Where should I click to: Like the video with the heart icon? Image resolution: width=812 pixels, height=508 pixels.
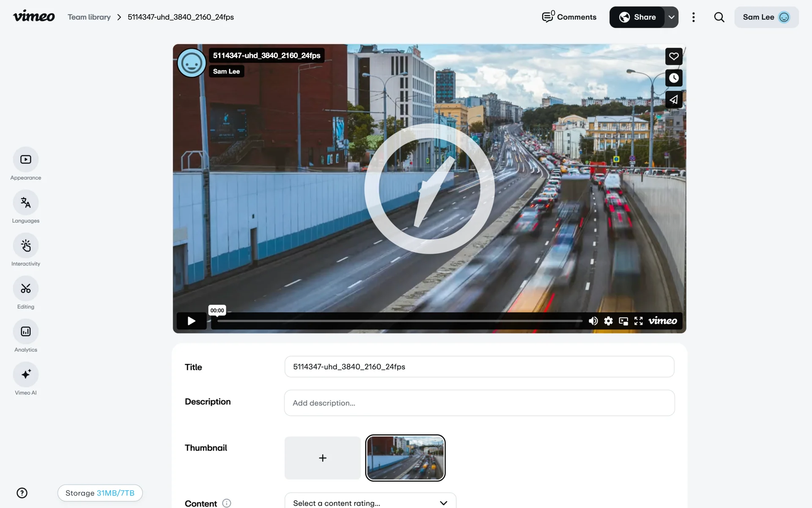click(674, 56)
